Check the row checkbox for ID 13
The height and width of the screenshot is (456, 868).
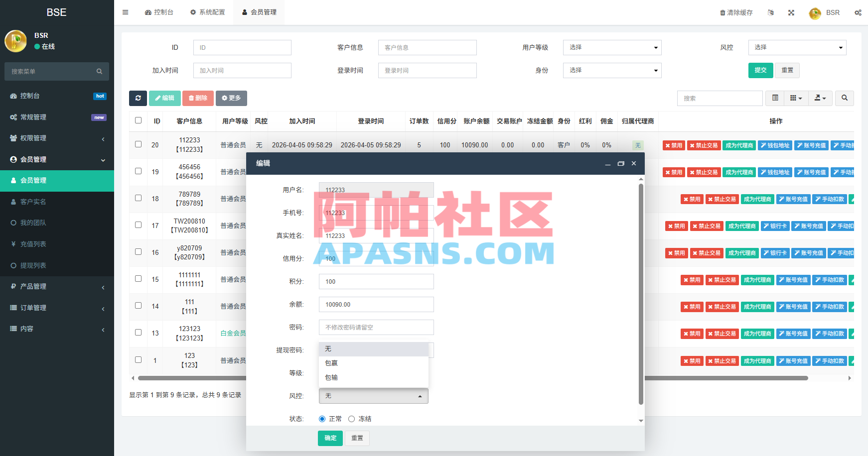[x=138, y=333]
